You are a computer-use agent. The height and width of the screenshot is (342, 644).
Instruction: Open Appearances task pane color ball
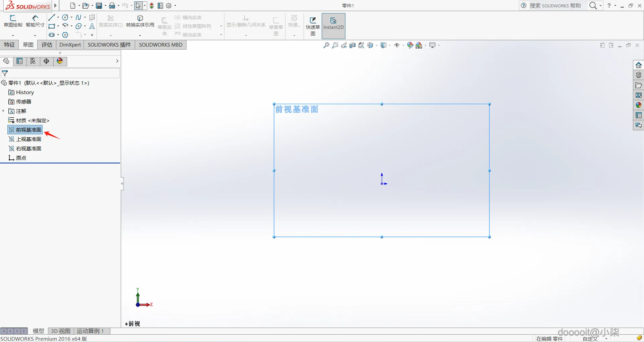tap(638, 105)
